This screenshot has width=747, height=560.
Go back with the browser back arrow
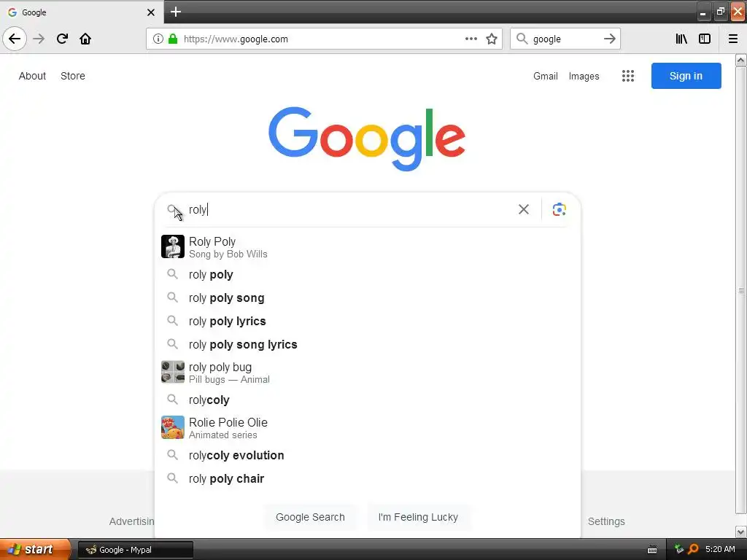[15, 39]
